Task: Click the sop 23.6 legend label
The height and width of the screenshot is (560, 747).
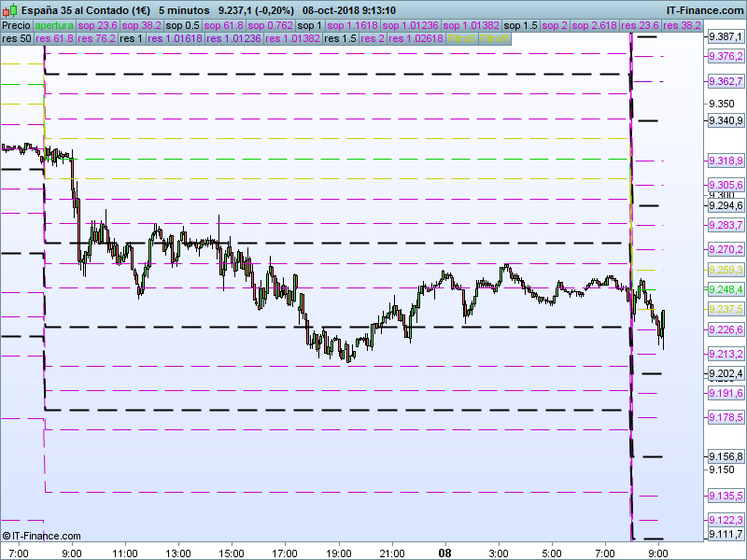Action: coord(98,26)
